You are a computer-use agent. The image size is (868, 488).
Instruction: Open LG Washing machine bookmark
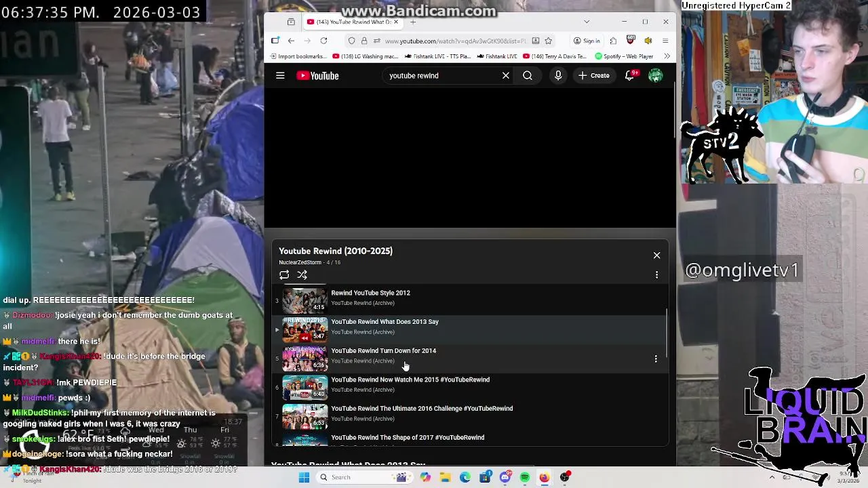tap(365, 56)
